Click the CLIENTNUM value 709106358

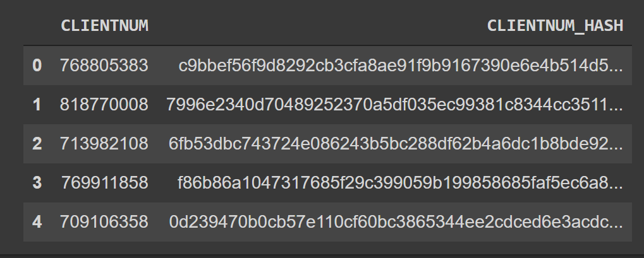pos(104,221)
